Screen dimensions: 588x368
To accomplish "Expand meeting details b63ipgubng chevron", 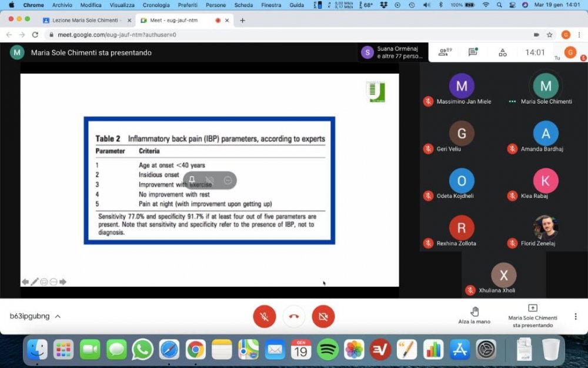I will pos(58,316).
